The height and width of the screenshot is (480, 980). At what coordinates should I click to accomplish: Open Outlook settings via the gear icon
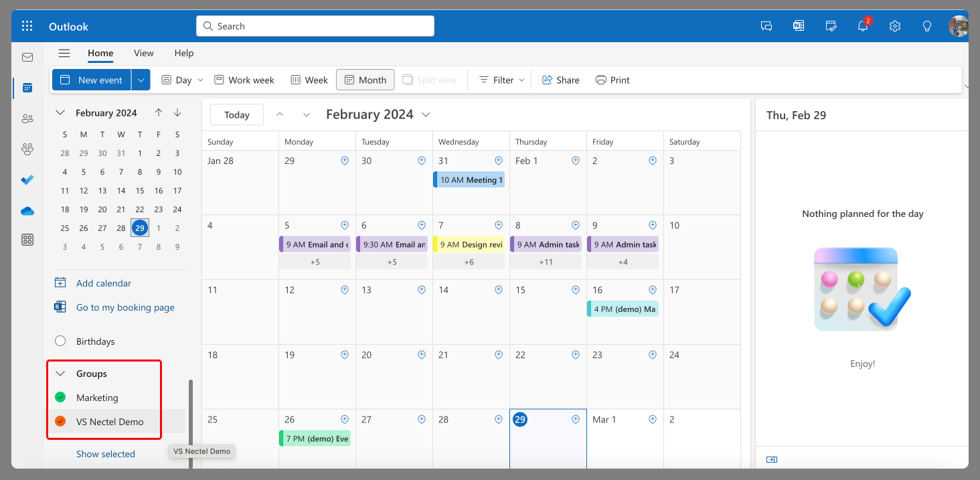(x=894, y=25)
